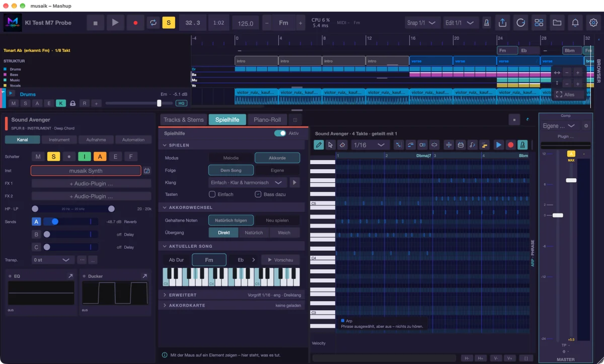Click the lock icon on the Drums track
This screenshot has height=364, width=604.
[x=73, y=103]
